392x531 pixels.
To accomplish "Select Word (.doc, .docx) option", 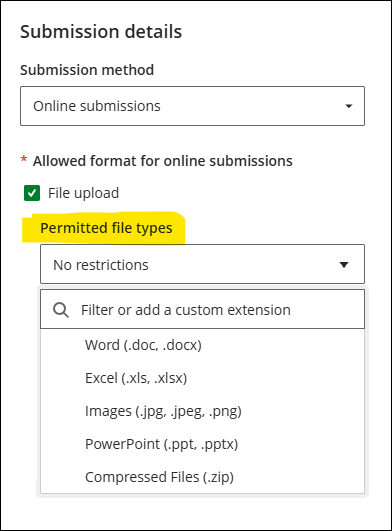I will tap(202, 345).
